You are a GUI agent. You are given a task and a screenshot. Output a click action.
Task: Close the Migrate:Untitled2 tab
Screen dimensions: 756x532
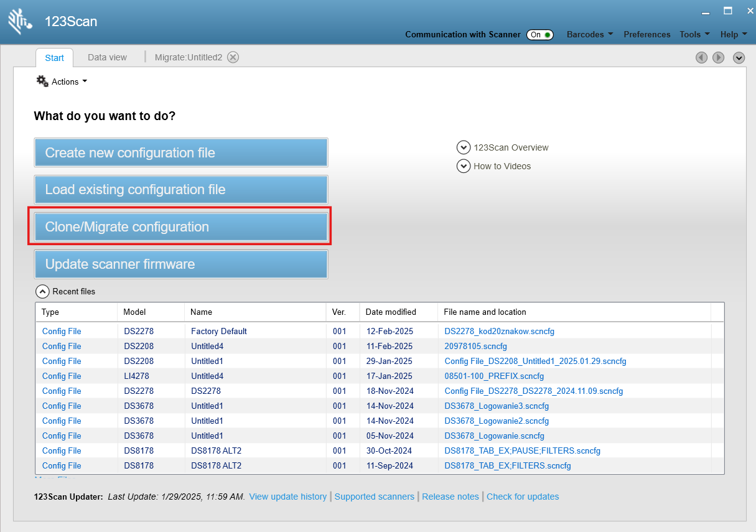(233, 57)
